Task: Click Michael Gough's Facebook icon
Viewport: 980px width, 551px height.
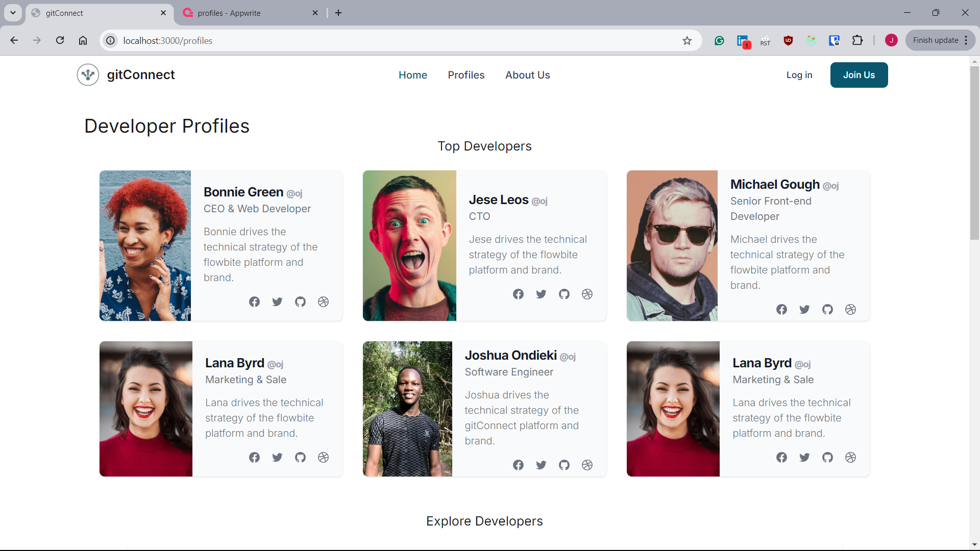Action: tap(782, 310)
